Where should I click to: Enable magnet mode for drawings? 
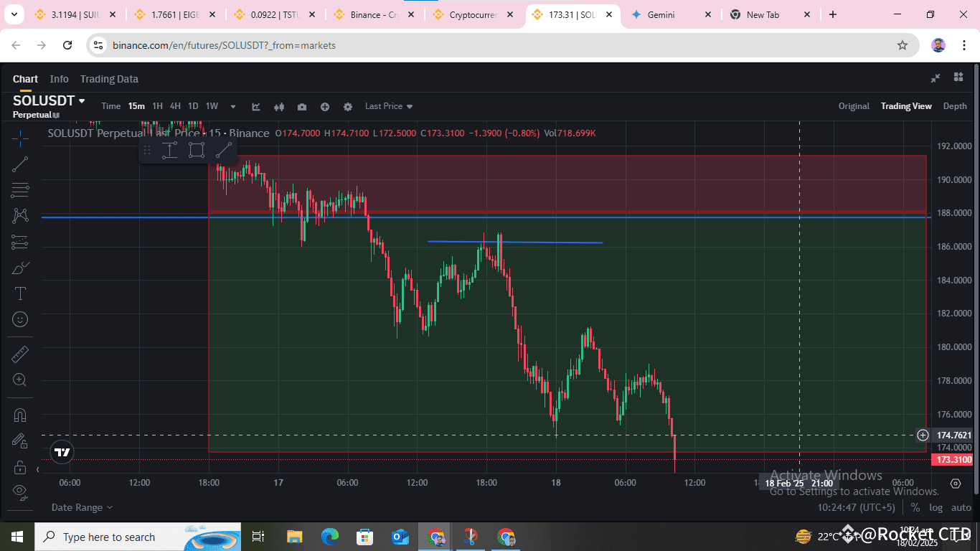19,414
